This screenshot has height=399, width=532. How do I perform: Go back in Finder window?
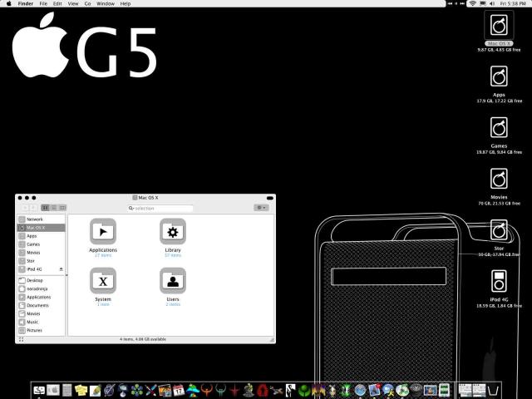click(x=25, y=208)
